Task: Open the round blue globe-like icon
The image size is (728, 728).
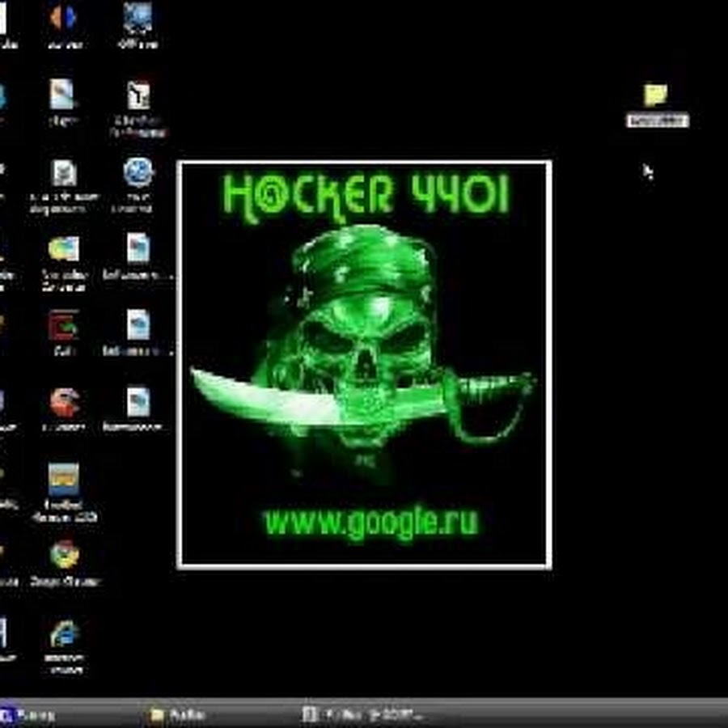Action: coord(138,172)
